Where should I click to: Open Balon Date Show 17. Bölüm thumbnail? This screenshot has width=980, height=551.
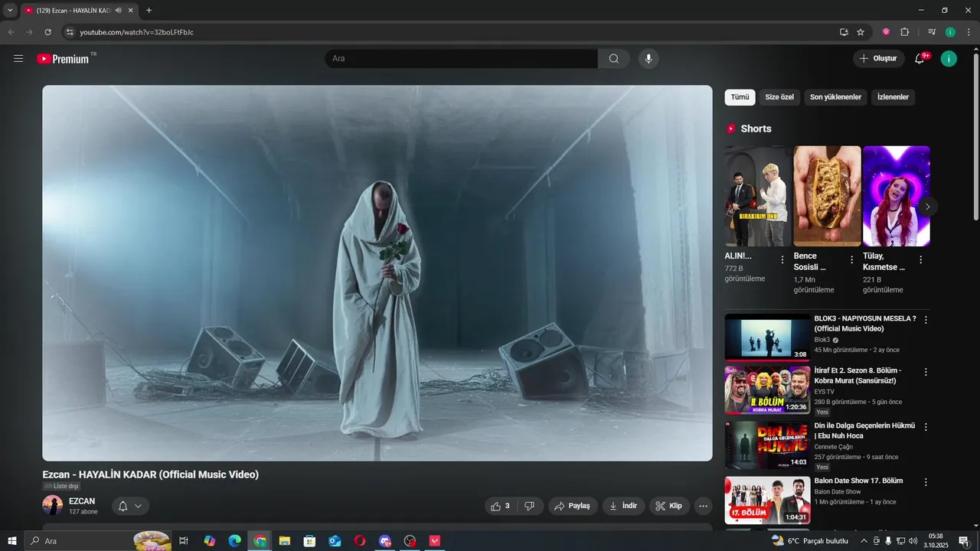tap(767, 500)
